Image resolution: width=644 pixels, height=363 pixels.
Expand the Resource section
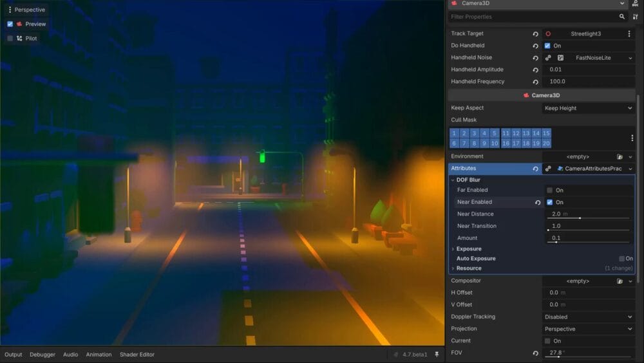tap(453, 268)
